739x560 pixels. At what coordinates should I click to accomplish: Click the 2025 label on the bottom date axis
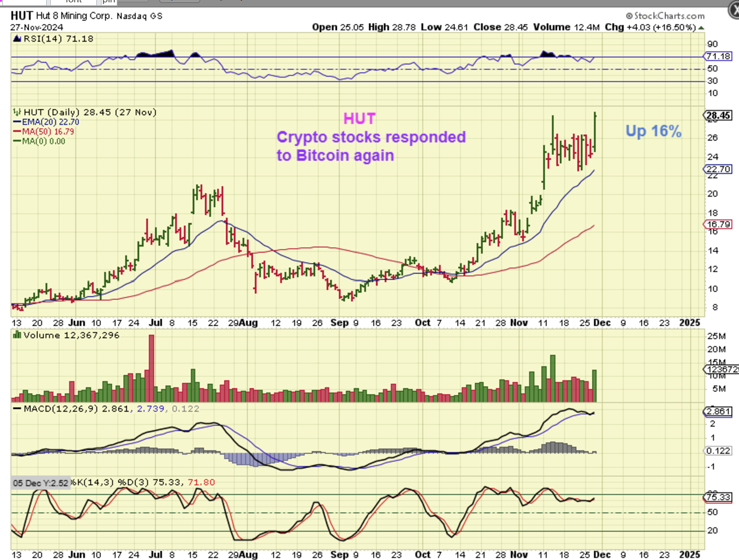[689, 554]
